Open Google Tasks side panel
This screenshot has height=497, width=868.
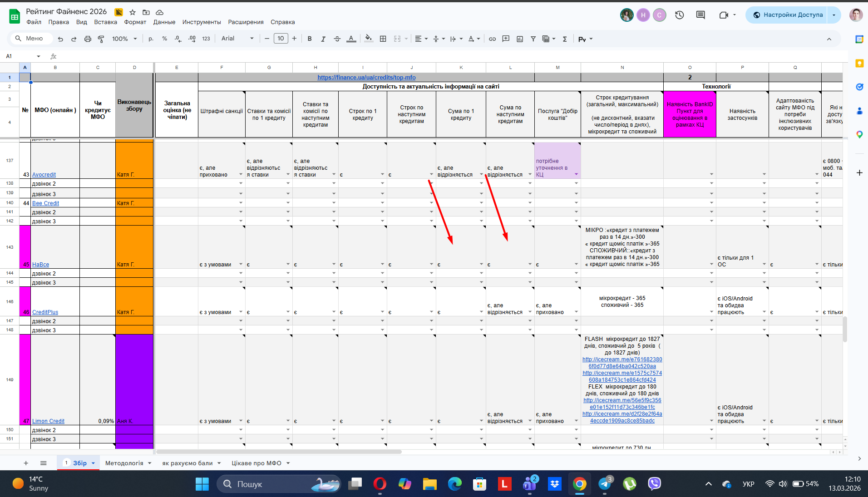point(859,87)
